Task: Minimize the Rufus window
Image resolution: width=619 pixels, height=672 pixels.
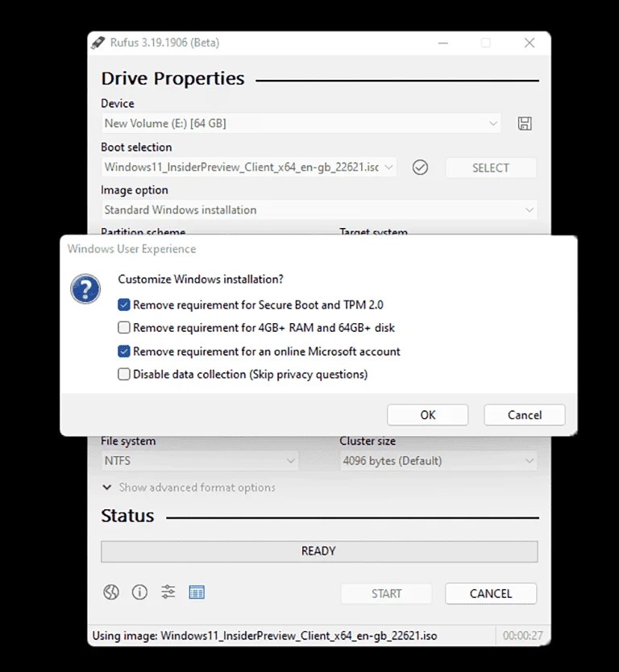Action: click(x=443, y=43)
